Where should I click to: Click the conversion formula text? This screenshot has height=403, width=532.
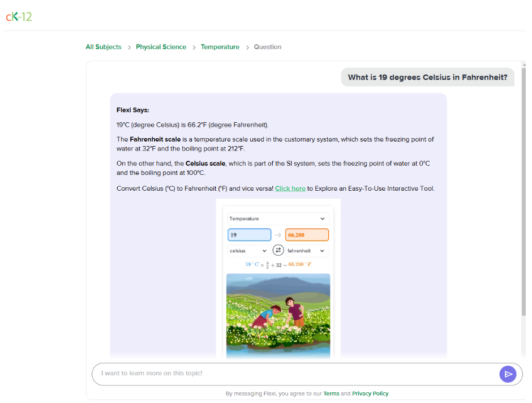click(x=278, y=264)
